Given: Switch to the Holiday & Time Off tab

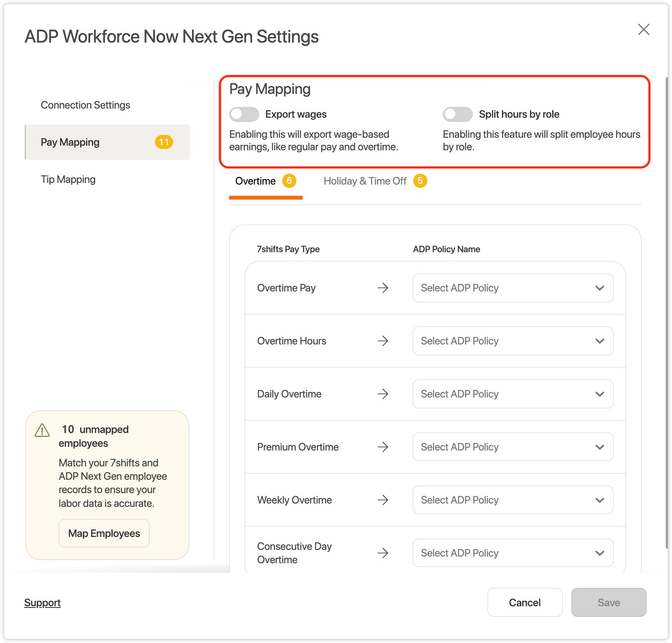Looking at the screenshot, I should [x=365, y=181].
